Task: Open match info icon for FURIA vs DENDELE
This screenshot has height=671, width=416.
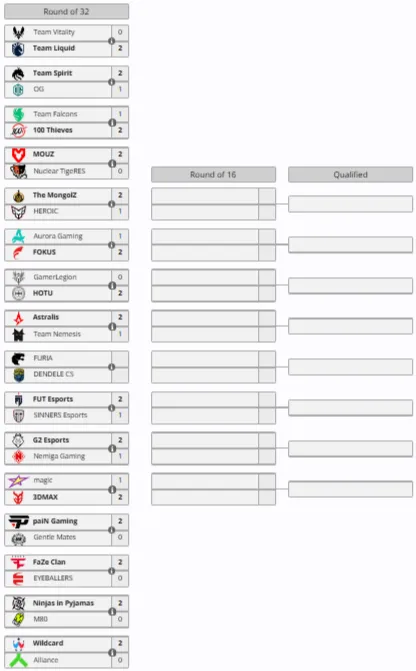Action: (112, 367)
